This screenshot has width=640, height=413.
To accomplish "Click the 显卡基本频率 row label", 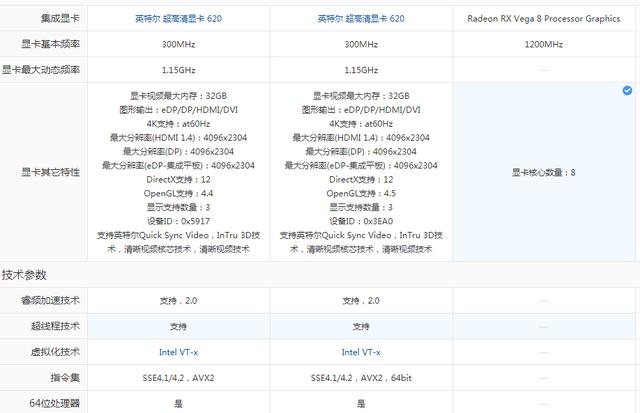I will point(51,44).
